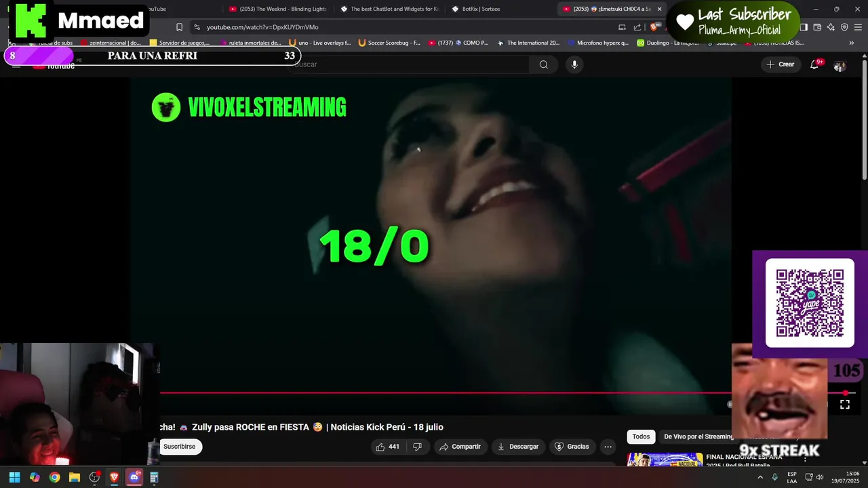Expand the bookmarks overflow chevron

tap(852, 43)
